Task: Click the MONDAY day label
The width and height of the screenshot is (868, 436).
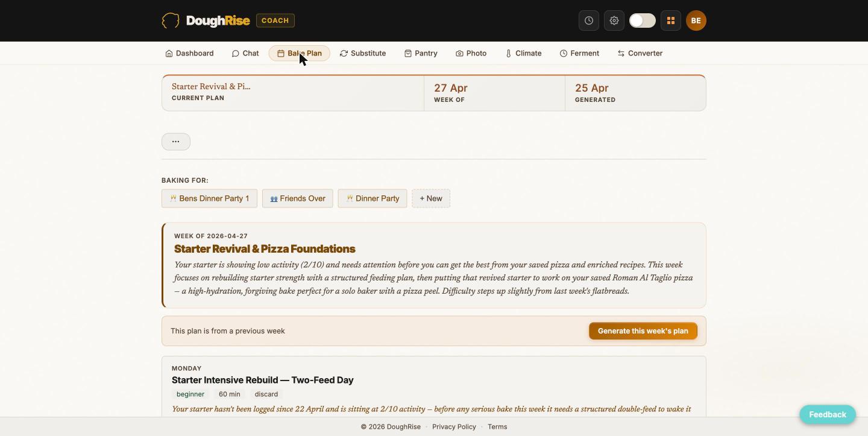Action: coord(187,368)
